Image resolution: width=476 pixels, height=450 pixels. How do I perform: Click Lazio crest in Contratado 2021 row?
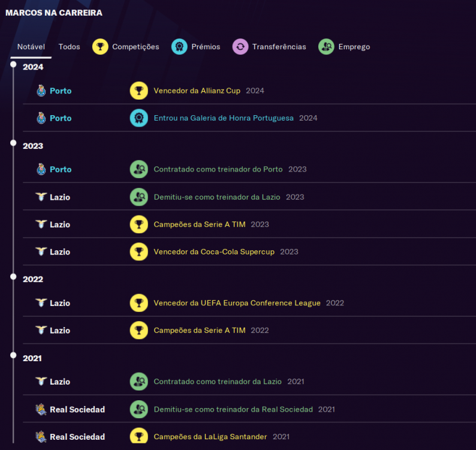(41, 382)
